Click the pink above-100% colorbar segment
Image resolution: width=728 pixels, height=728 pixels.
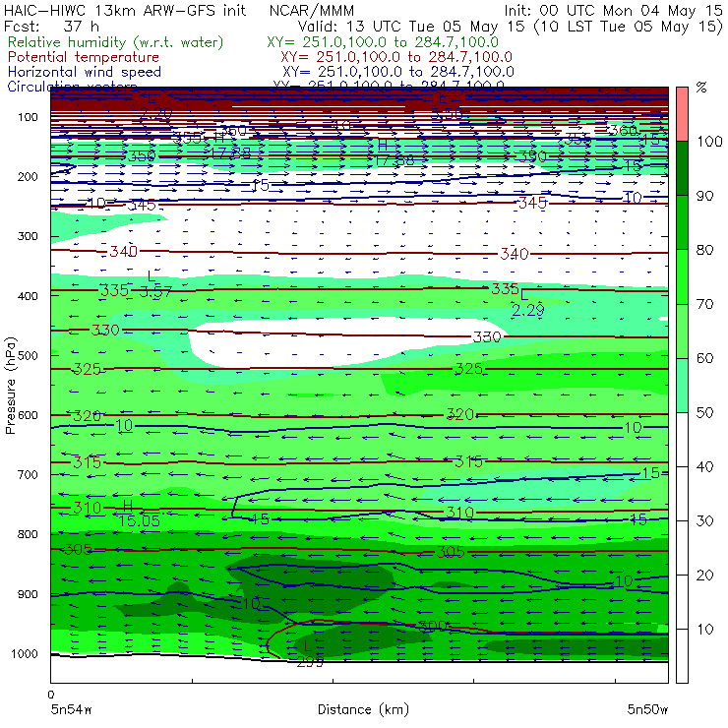pyautogui.click(x=682, y=114)
